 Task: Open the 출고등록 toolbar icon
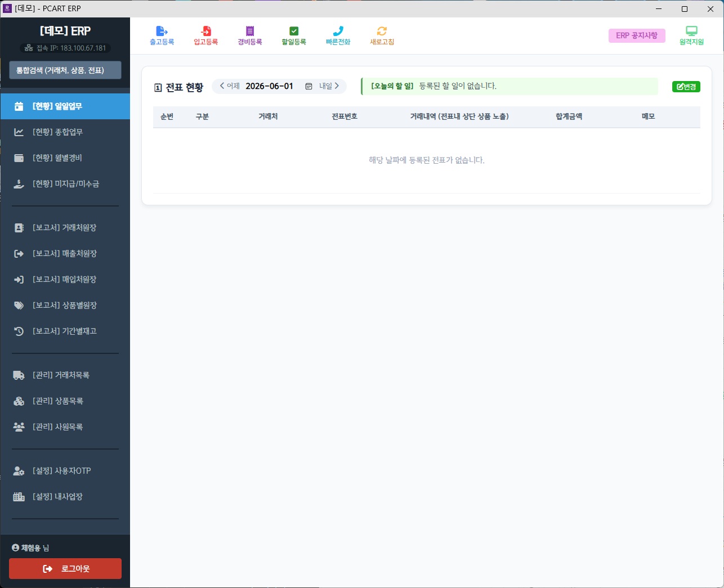162,31
